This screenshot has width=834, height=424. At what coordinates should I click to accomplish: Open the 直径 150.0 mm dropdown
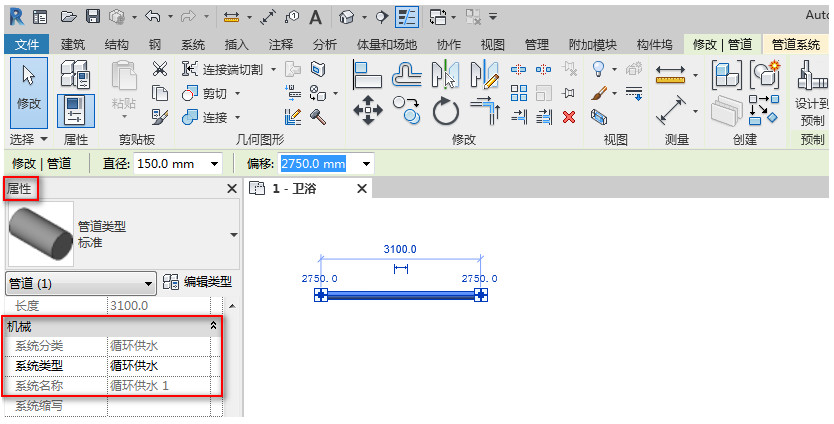214,164
